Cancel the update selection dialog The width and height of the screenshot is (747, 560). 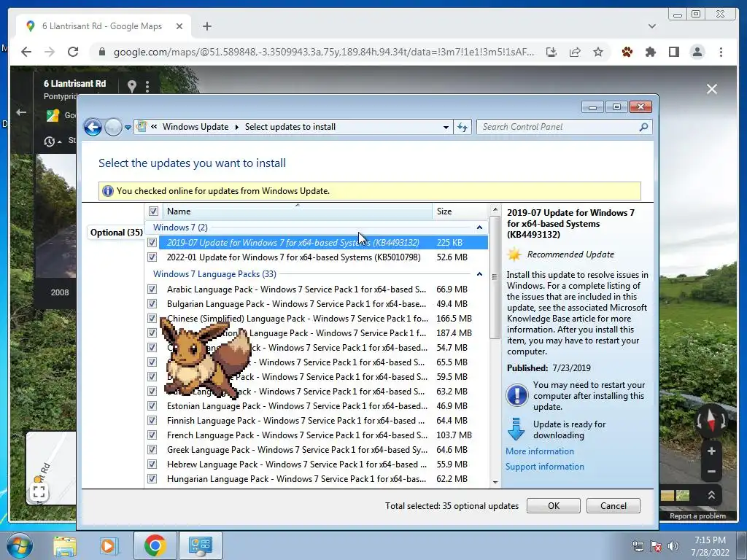click(x=613, y=506)
